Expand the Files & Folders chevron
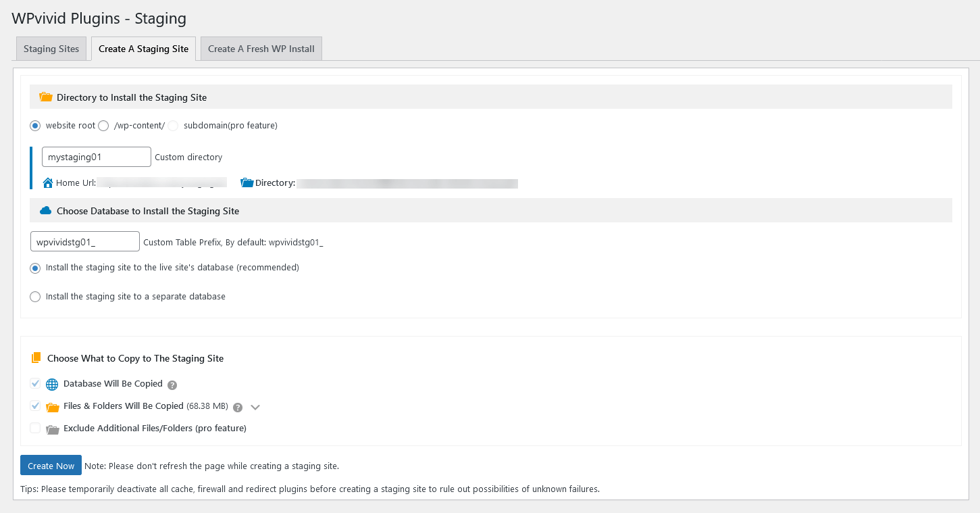The height and width of the screenshot is (513, 980). tap(255, 408)
